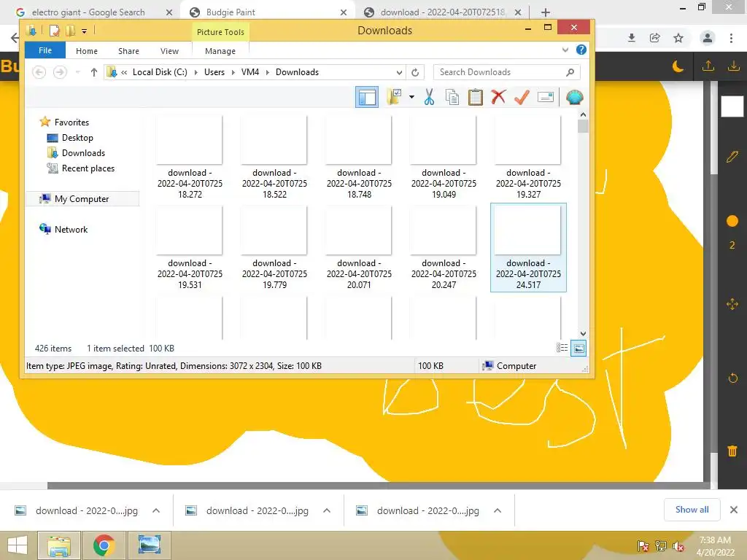Expand the chevron after Users in the path
This screenshot has height=560, width=747.
pos(233,72)
